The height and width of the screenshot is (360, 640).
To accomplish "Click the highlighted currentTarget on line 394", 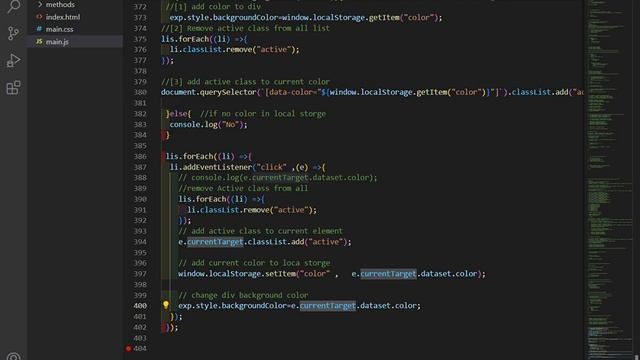I will [x=215, y=242].
